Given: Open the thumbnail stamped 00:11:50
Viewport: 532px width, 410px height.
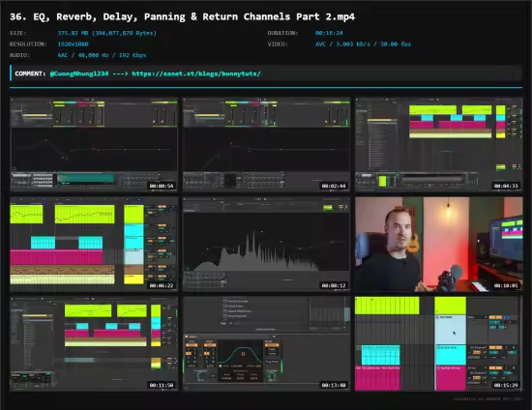Looking at the screenshot, I should pos(94,344).
